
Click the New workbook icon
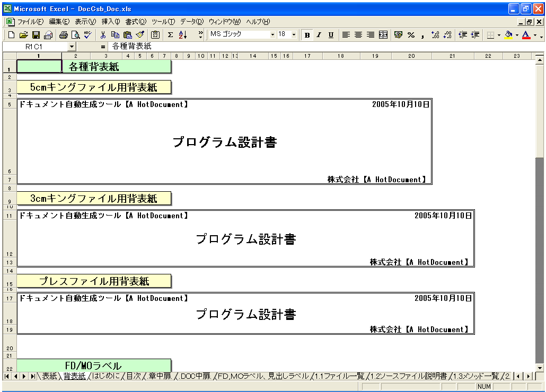(11, 35)
